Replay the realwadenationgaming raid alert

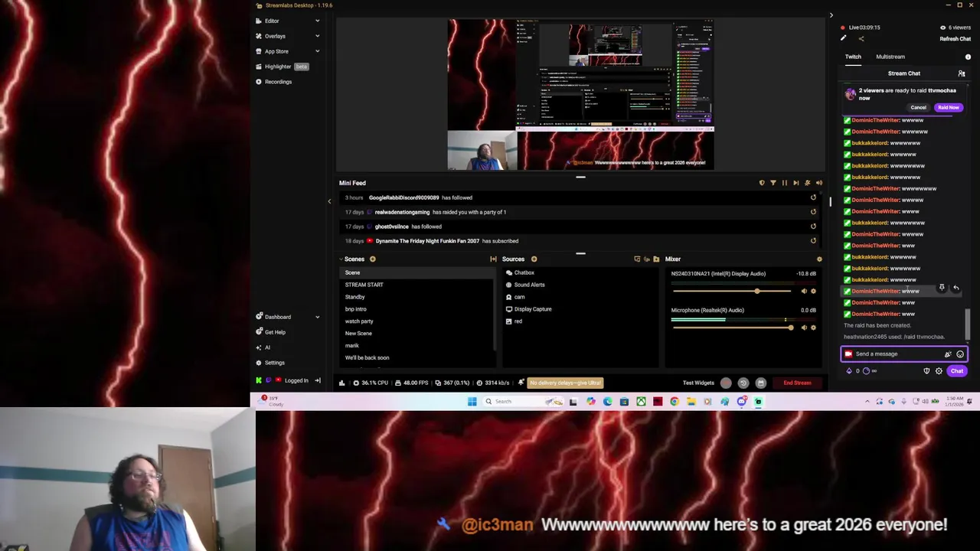pos(813,212)
